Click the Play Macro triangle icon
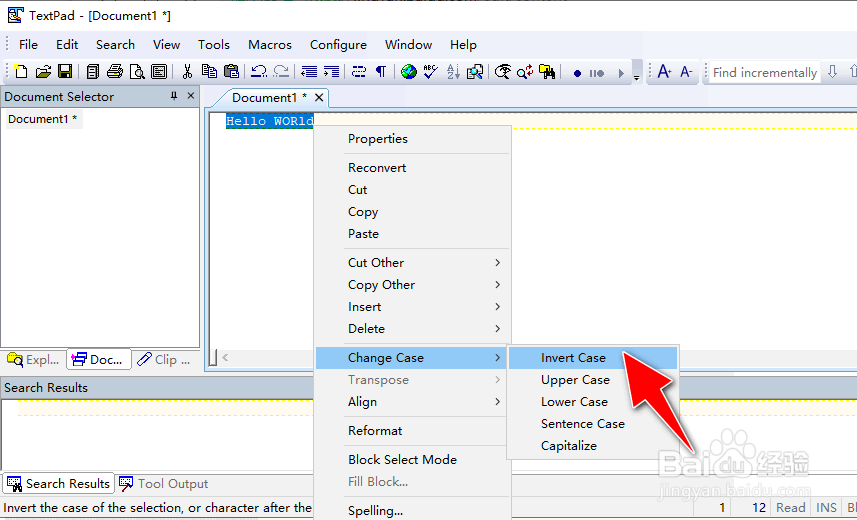This screenshot has height=520, width=857. 621,73
